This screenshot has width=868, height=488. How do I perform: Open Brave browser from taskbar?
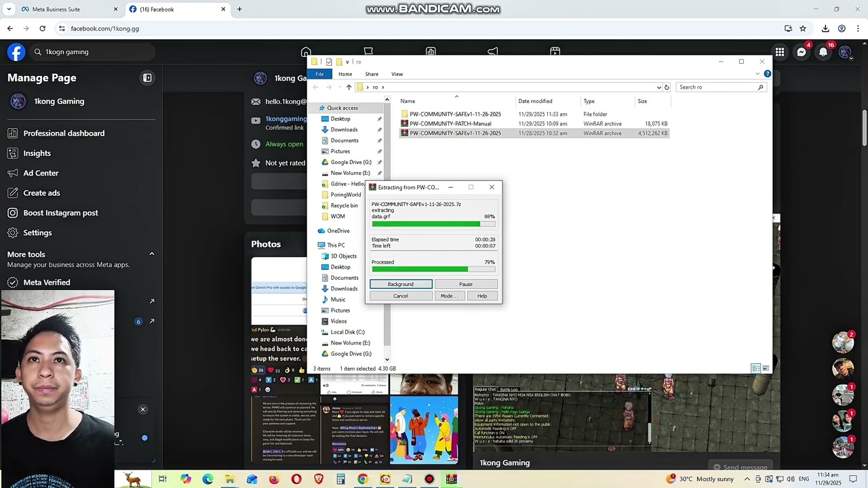pyautogui.click(x=319, y=479)
